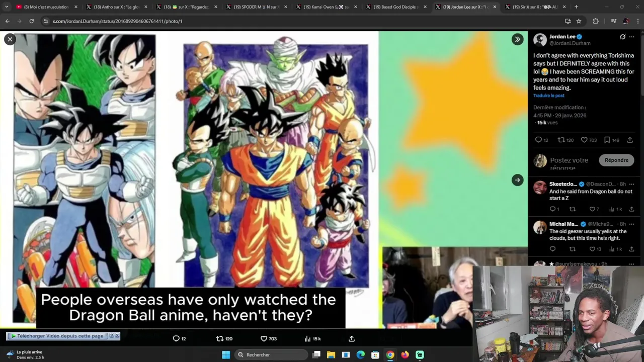The width and height of the screenshot is (644, 362).
Task: Open help question mark on download bar
Action: click(112, 336)
